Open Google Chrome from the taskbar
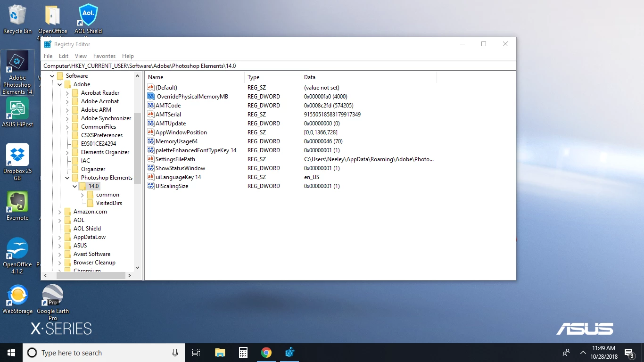644x362 pixels. click(266, 353)
